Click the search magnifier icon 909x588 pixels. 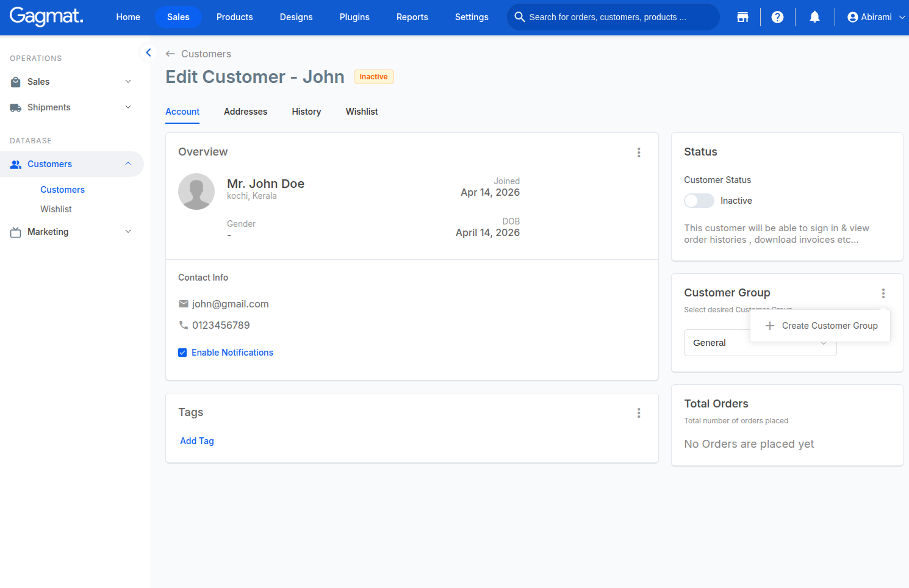tap(520, 17)
